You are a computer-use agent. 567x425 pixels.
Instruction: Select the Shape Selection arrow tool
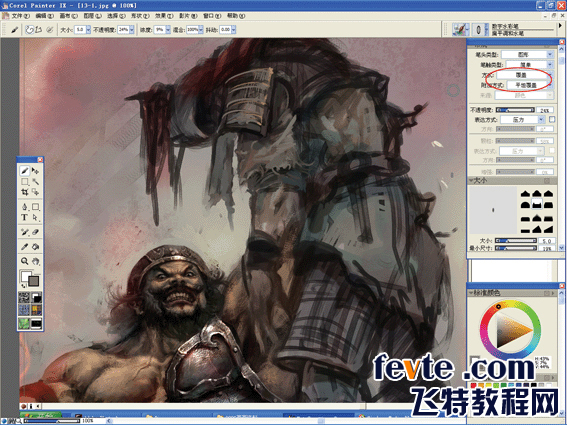tap(35, 217)
